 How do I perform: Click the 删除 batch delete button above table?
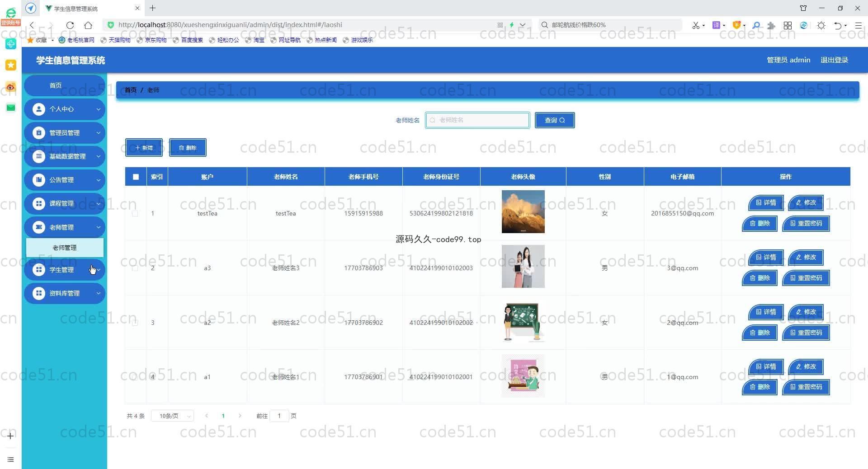click(188, 148)
